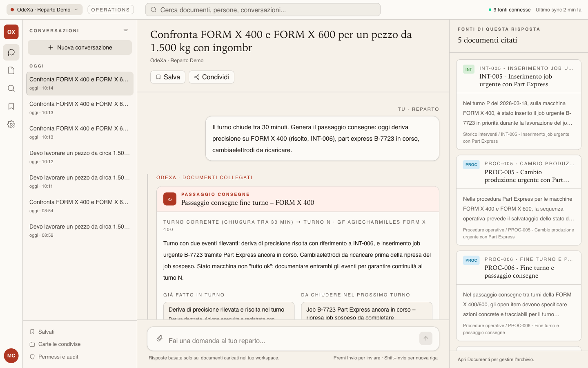Attach a file using the paperclip icon

coord(160,339)
